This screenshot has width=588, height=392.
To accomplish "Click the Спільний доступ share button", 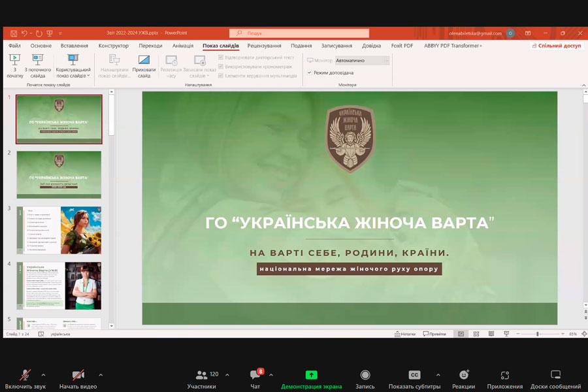I will [x=556, y=46].
